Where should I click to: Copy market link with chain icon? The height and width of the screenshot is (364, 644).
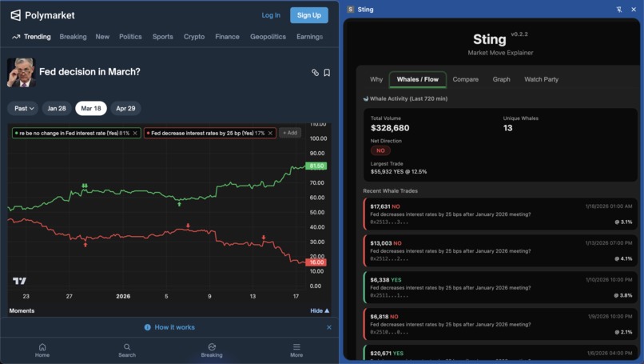point(315,72)
